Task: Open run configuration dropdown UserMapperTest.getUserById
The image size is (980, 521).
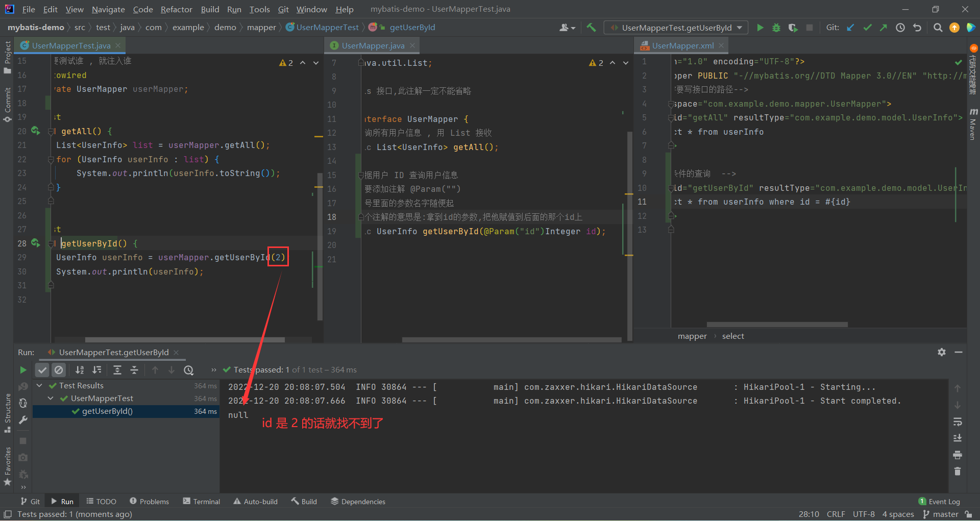Action: [x=676, y=28]
